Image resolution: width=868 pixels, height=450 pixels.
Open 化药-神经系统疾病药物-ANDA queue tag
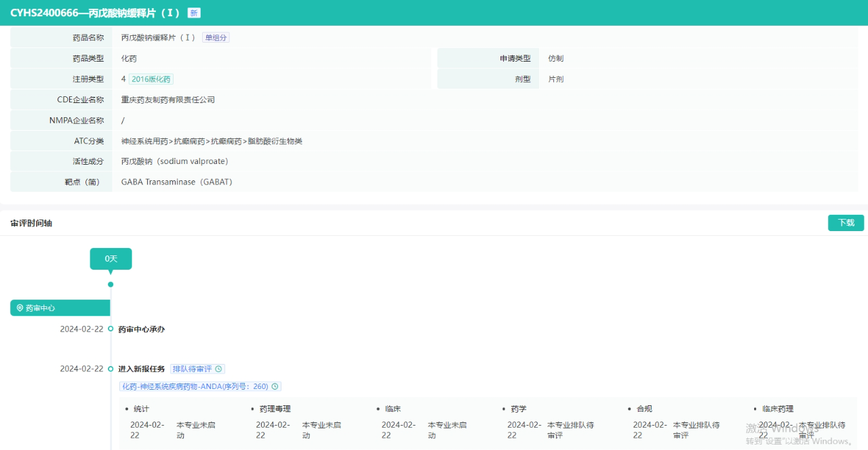195,387
